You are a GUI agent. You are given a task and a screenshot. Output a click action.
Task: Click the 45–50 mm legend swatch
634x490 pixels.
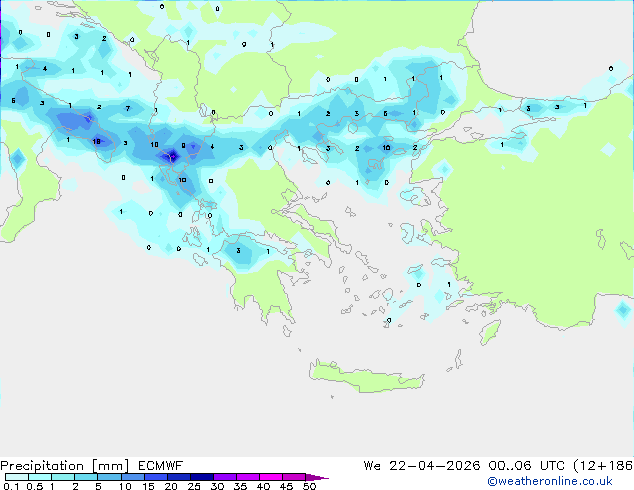pyautogui.click(x=294, y=477)
